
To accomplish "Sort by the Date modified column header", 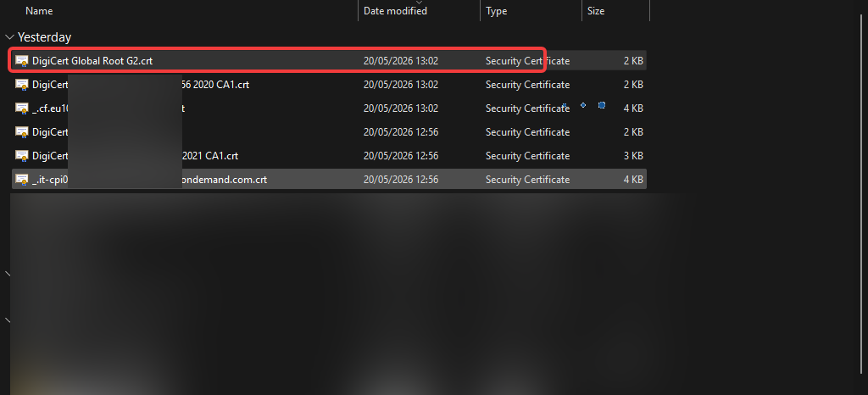I will [395, 11].
